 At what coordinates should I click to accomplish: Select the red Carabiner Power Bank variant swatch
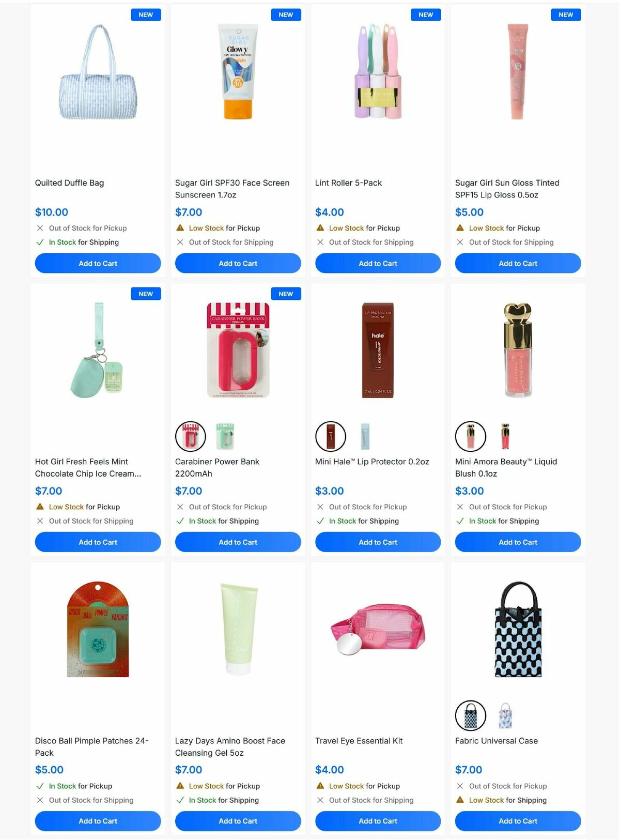point(191,436)
